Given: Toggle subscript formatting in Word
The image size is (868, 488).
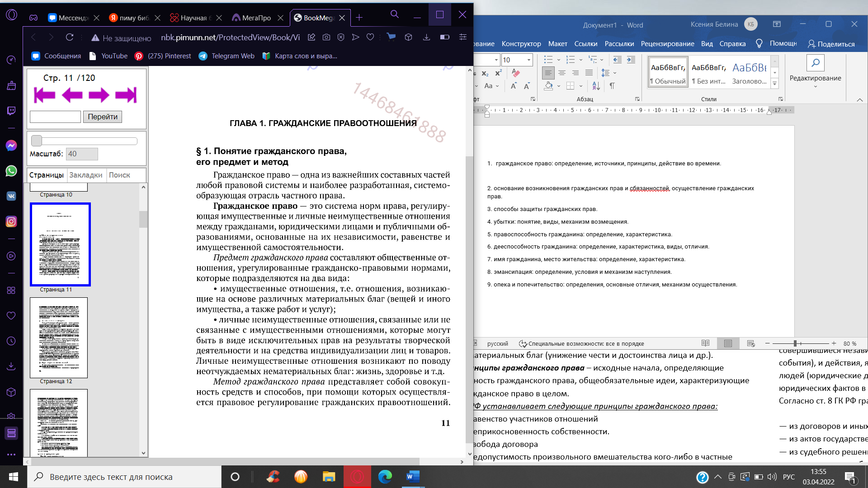Looking at the screenshot, I should point(485,73).
